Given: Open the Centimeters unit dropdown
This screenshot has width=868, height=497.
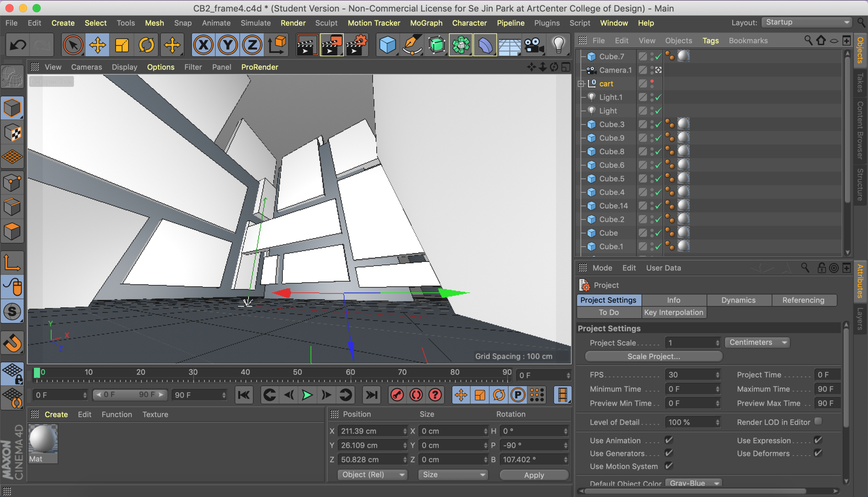Looking at the screenshot, I should 757,342.
